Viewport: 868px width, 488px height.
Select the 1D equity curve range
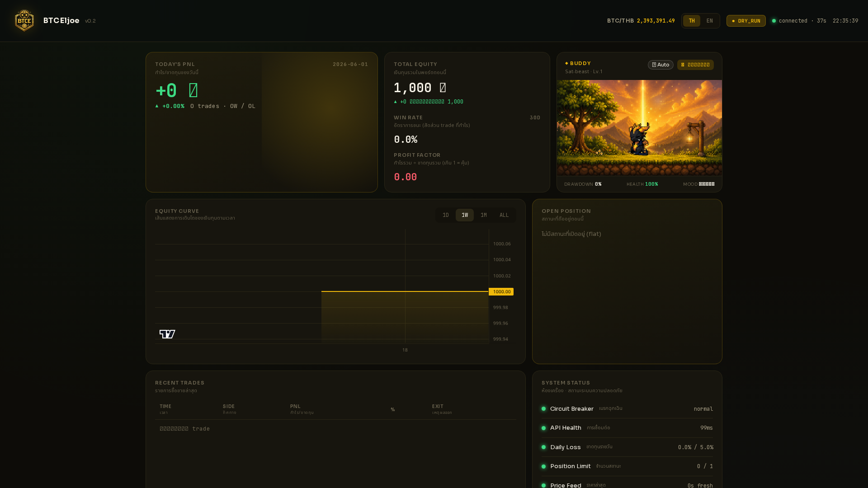(x=446, y=215)
